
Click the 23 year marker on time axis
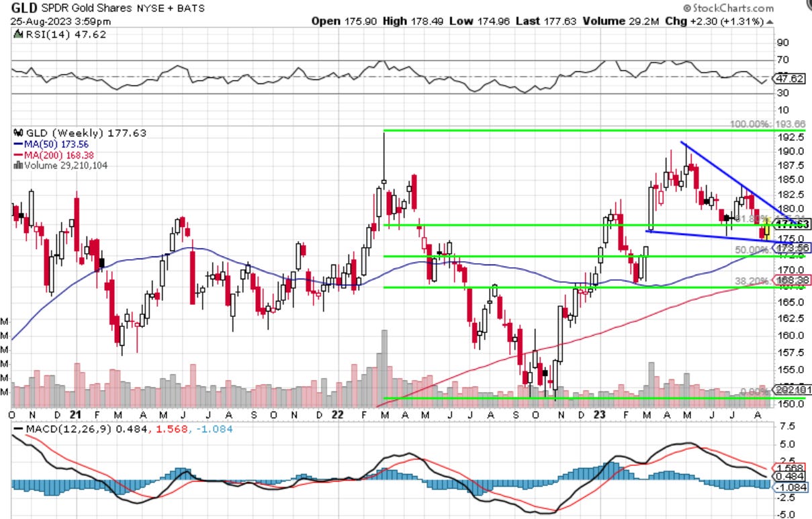[600, 415]
